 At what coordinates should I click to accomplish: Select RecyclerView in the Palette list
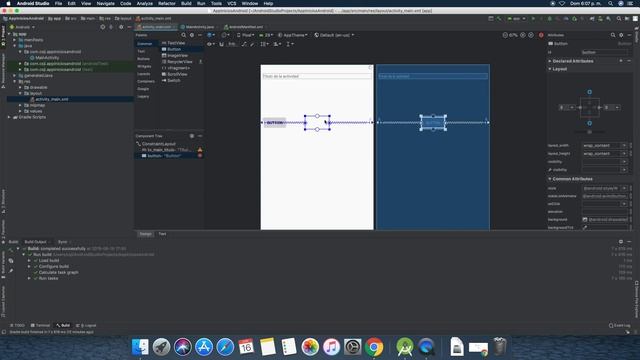(180, 62)
